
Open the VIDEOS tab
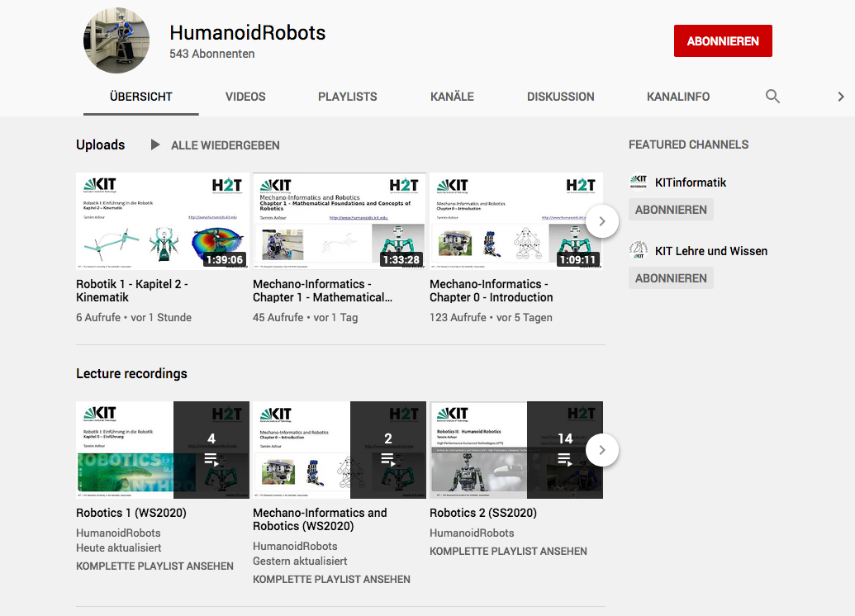(245, 97)
